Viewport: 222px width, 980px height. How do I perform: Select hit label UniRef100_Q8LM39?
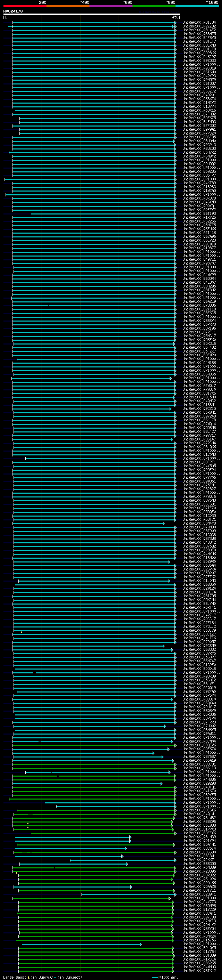tap(199, 836)
